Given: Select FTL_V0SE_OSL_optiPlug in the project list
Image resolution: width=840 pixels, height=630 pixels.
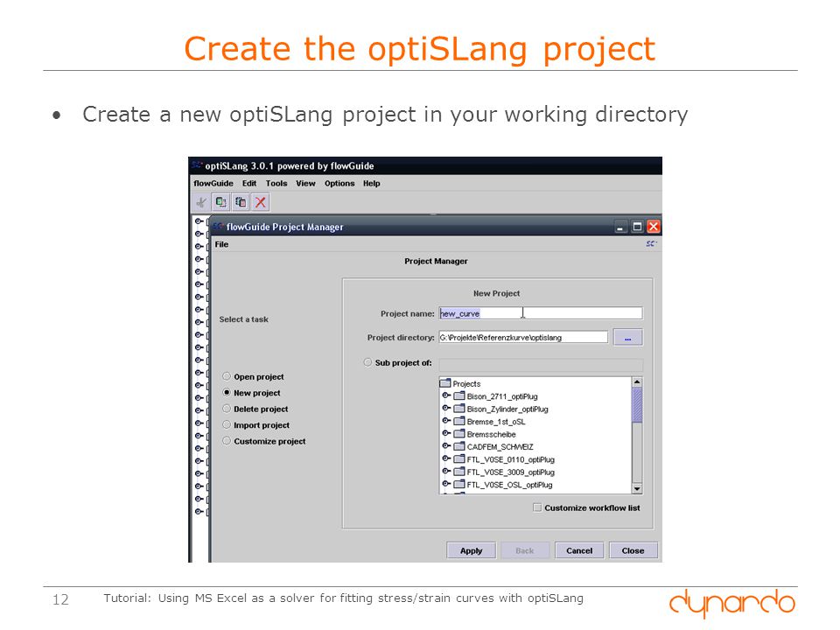Looking at the screenshot, I should 509,485.
